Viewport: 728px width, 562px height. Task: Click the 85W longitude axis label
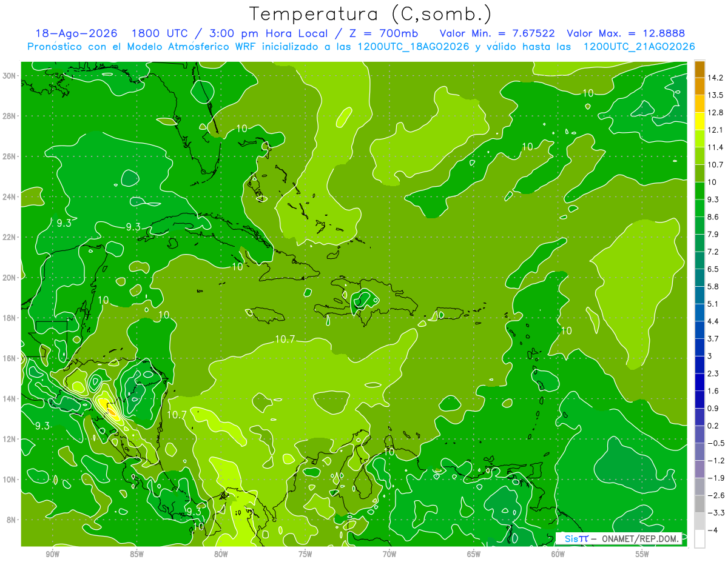[136, 554]
